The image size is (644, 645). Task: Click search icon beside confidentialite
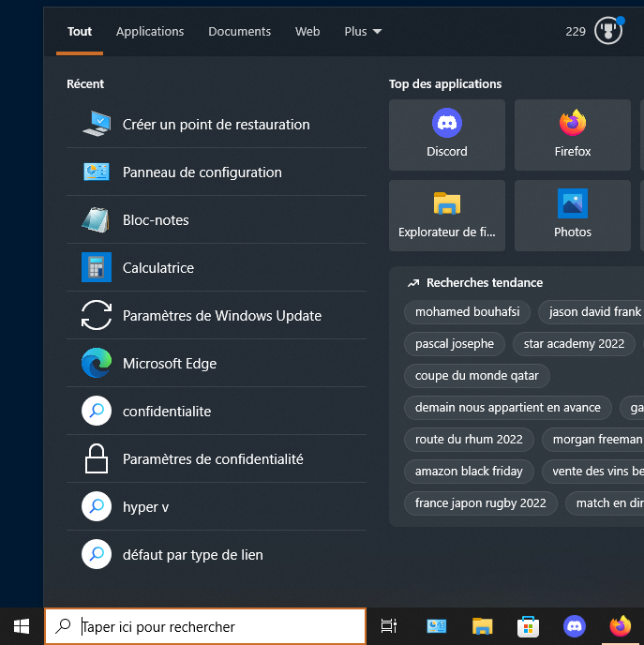click(97, 411)
